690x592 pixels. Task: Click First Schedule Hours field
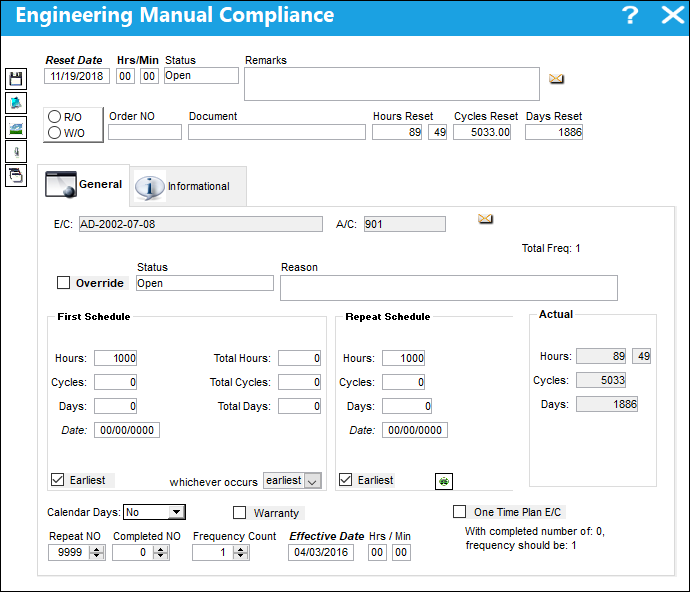115,358
